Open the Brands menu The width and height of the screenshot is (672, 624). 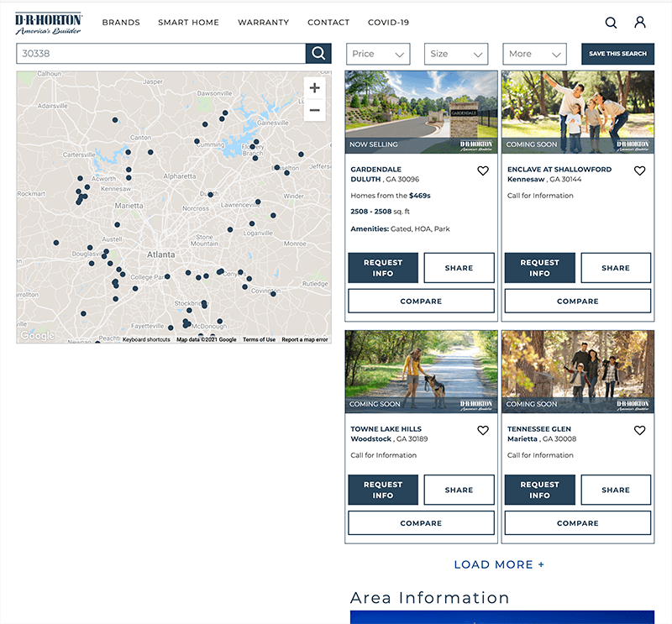[x=121, y=23]
